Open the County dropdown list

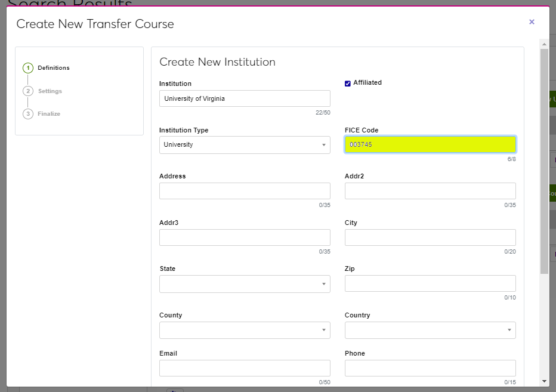tap(245, 330)
